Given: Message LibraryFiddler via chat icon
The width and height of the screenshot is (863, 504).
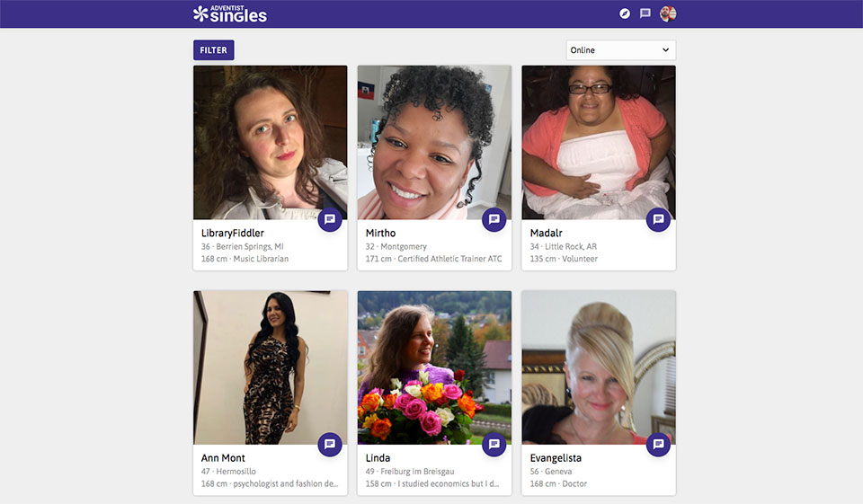Looking at the screenshot, I should (330, 219).
